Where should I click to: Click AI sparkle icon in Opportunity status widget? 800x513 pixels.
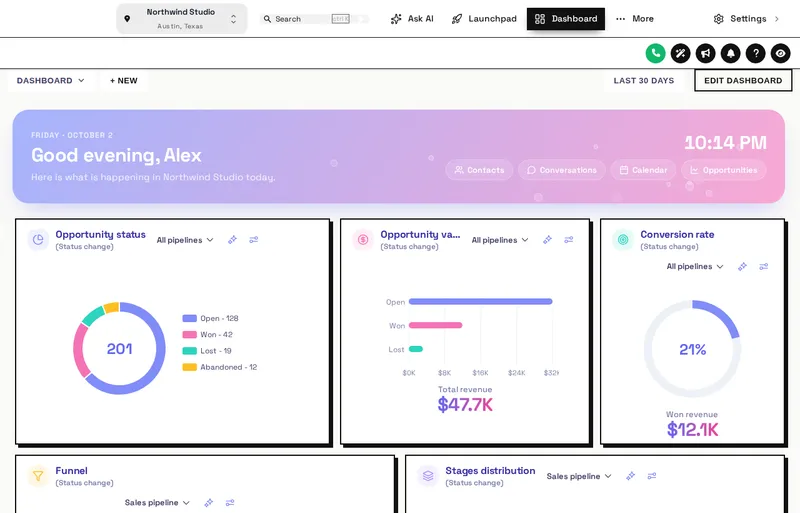232,239
